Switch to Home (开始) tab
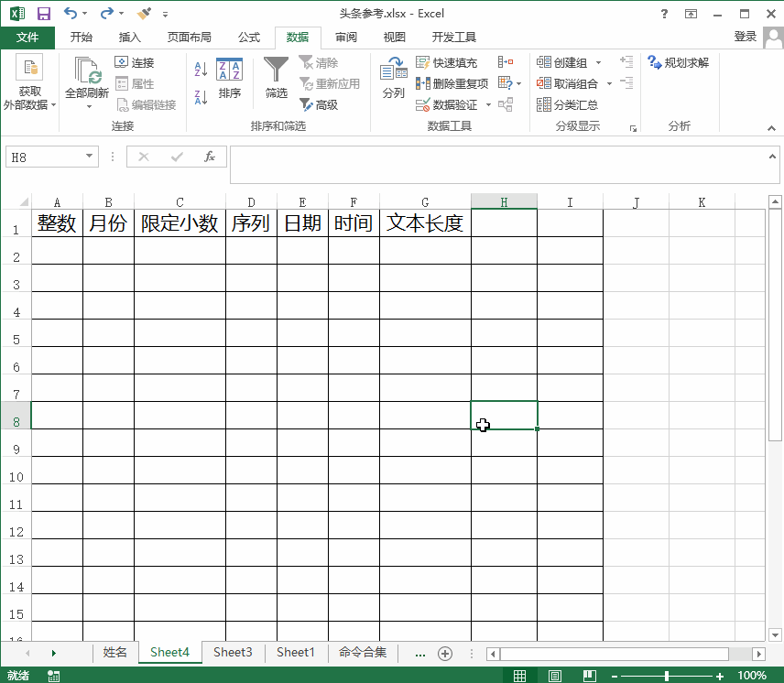Screen dimensions: 784x683 point(81,37)
